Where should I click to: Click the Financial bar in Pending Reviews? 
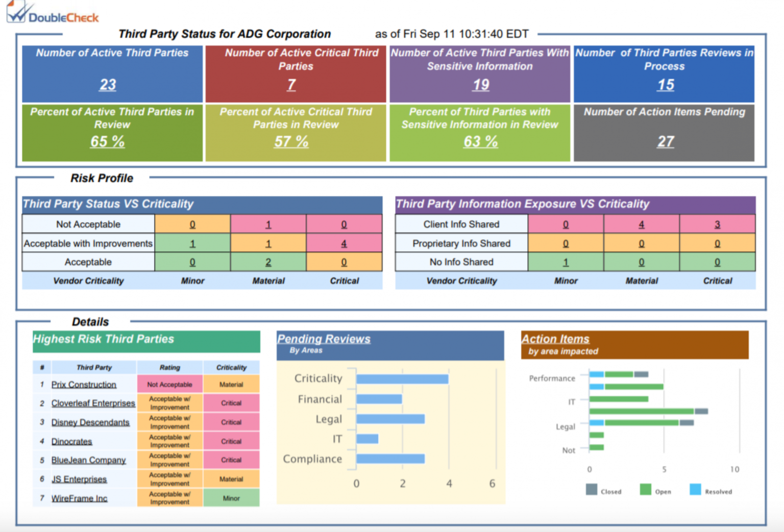[x=379, y=399]
